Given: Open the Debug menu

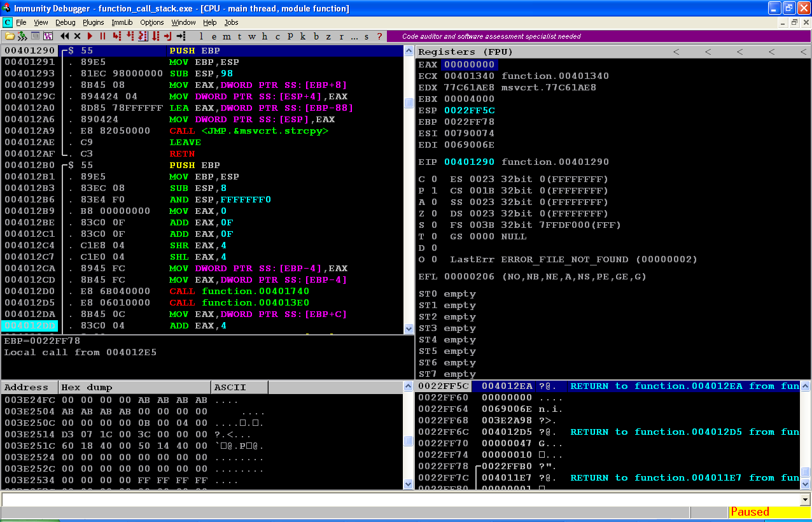Looking at the screenshot, I should 65,22.
